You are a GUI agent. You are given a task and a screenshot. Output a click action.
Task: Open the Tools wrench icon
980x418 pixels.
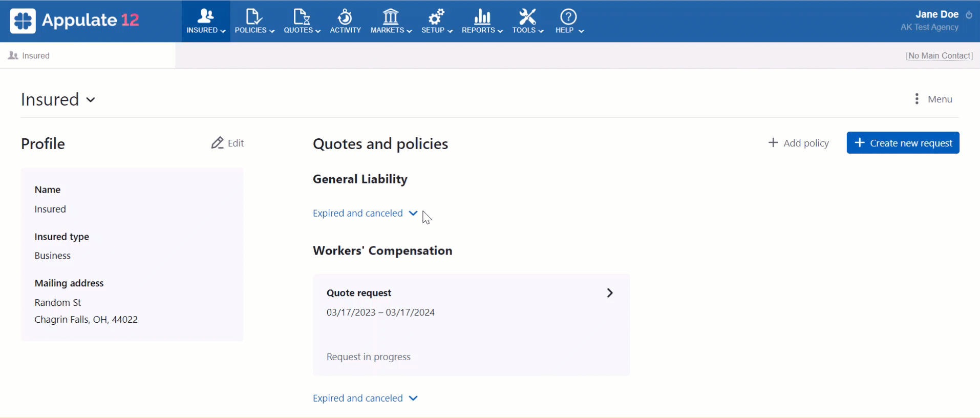click(x=527, y=16)
